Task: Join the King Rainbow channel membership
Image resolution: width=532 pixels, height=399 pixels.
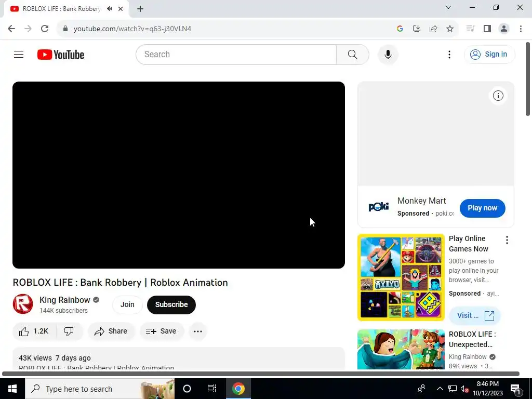Action: 127,304
